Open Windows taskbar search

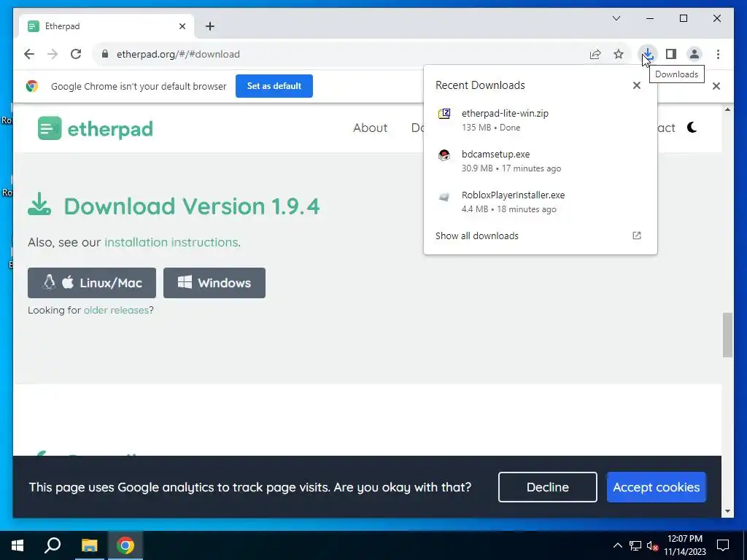pos(53,545)
